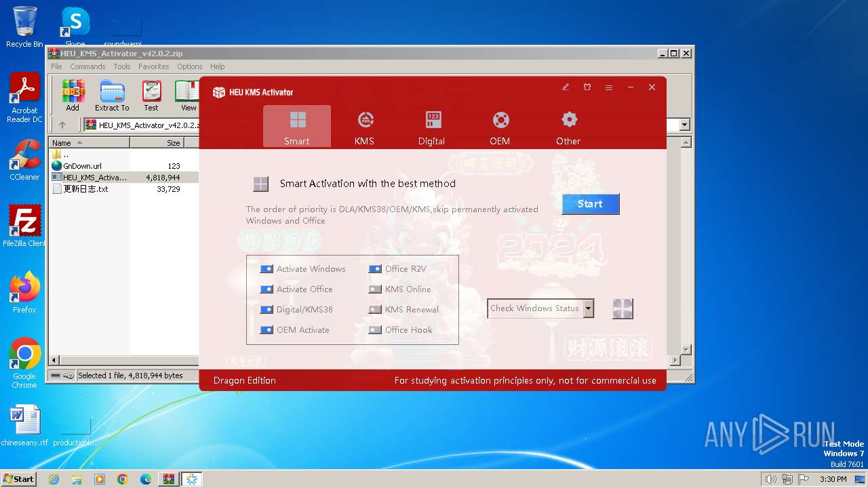Enable the KMS Renewal switch
The height and width of the screenshot is (488, 868).
tap(375, 310)
